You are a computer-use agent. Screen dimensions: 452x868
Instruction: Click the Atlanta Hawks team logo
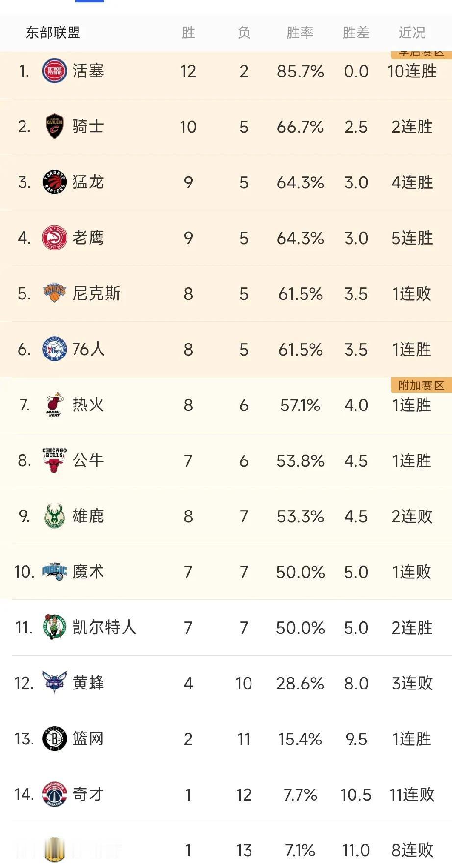coord(54,238)
